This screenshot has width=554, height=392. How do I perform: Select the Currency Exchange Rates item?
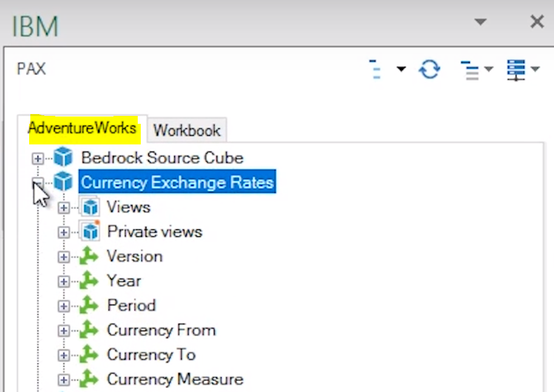[x=177, y=182]
